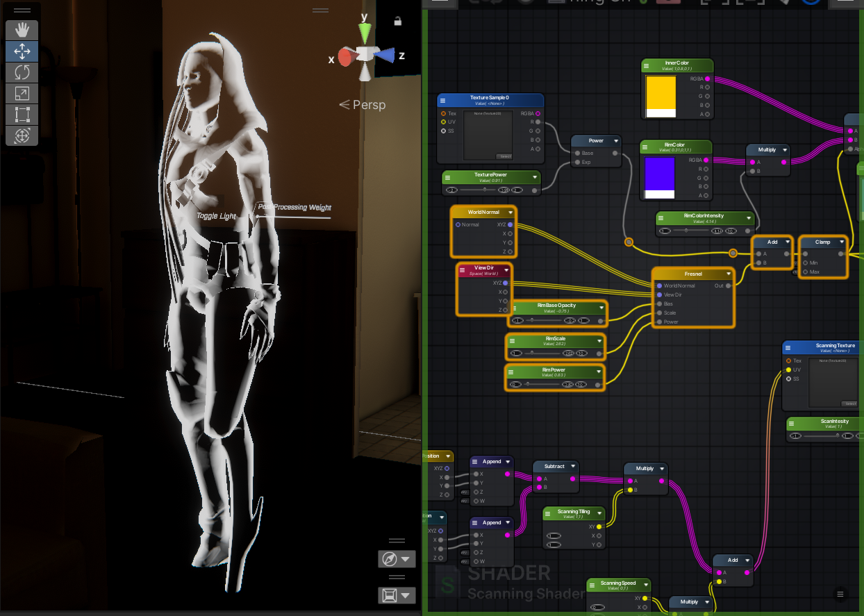Select the Move tool
The image size is (864, 616).
[22, 51]
